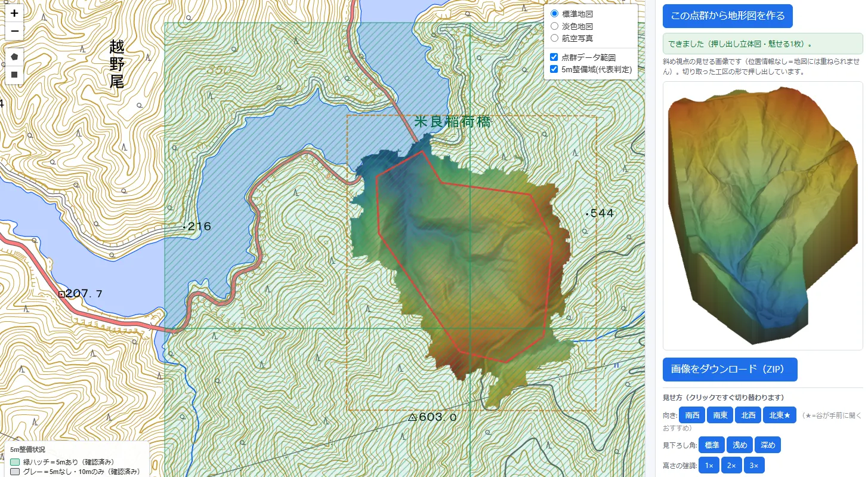
Task: Click the grey legend swatch
Action: click(16, 471)
